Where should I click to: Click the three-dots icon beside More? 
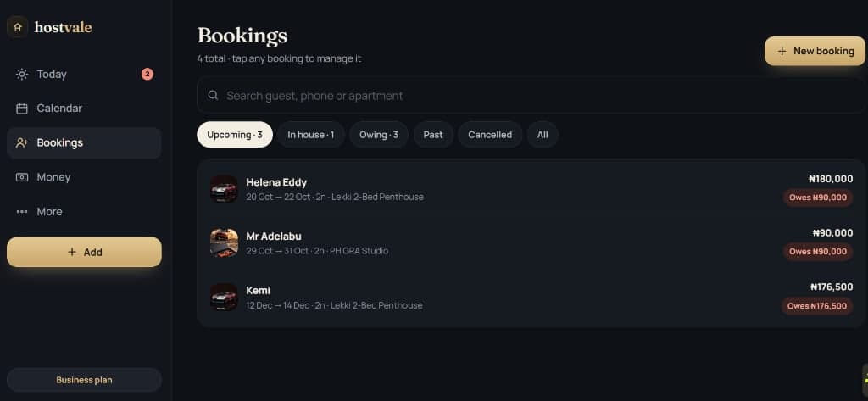tap(21, 212)
